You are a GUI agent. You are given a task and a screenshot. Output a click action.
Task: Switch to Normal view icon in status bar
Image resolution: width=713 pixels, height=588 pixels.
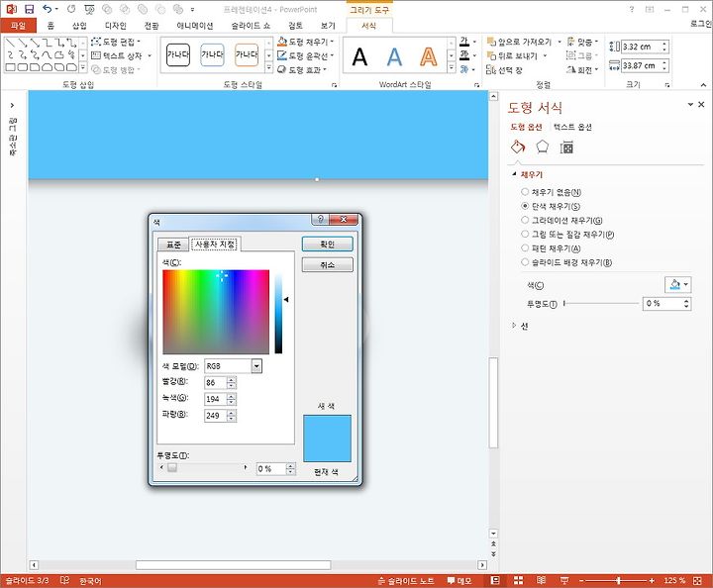(495, 580)
